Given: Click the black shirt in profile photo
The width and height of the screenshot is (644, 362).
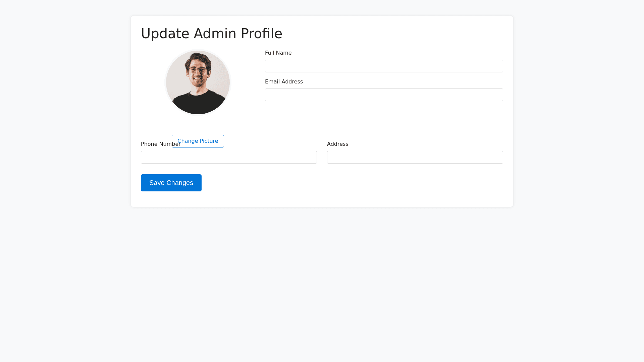Looking at the screenshot, I should 198,105.
